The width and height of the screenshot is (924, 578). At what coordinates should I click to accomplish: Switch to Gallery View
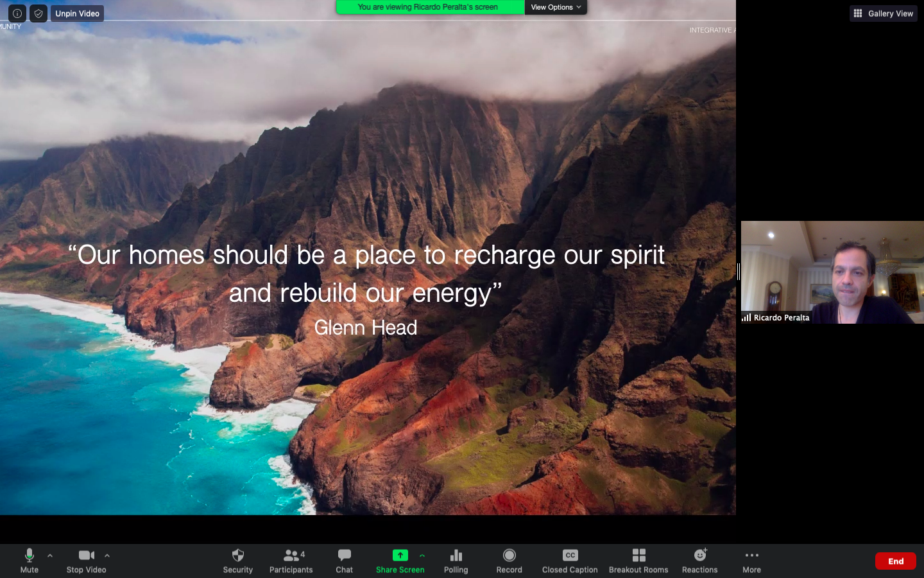884,13
